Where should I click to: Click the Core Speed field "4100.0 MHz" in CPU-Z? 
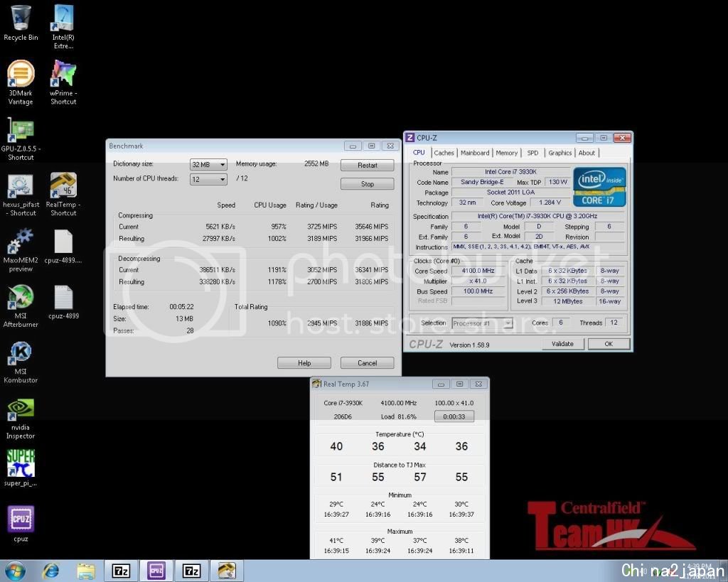478,271
